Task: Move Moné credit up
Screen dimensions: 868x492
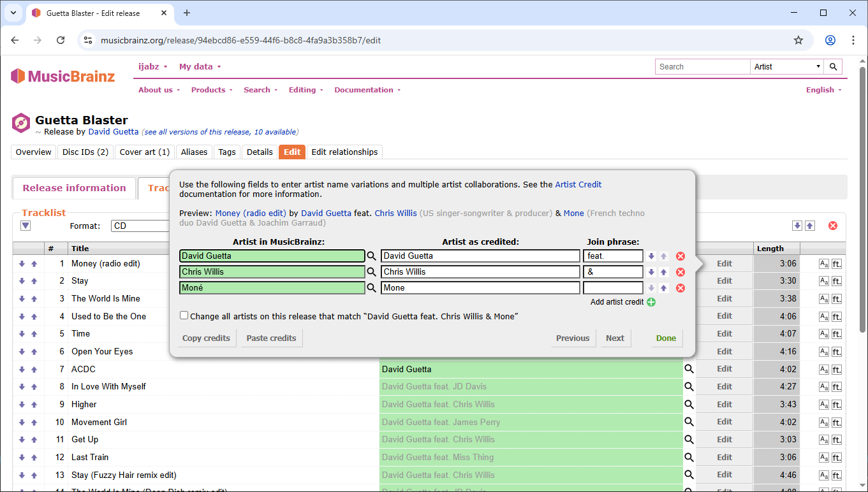Action: click(664, 288)
